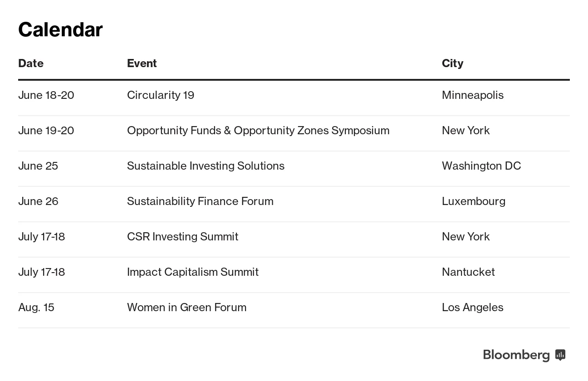This screenshot has width=588, height=381.
Task: Click Sustainability Finance Forum entry
Action: click(x=200, y=201)
